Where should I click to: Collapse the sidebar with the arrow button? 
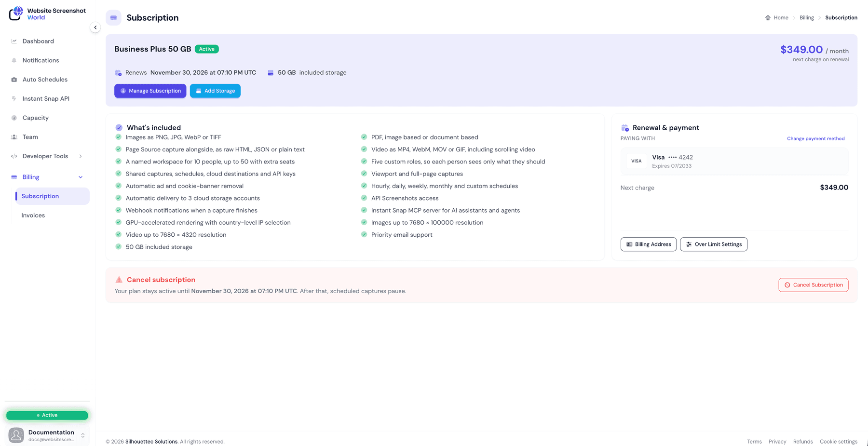pyautogui.click(x=95, y=27)
